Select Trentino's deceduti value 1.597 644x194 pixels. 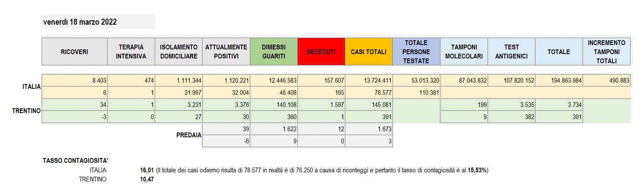(x=321, y=105)
